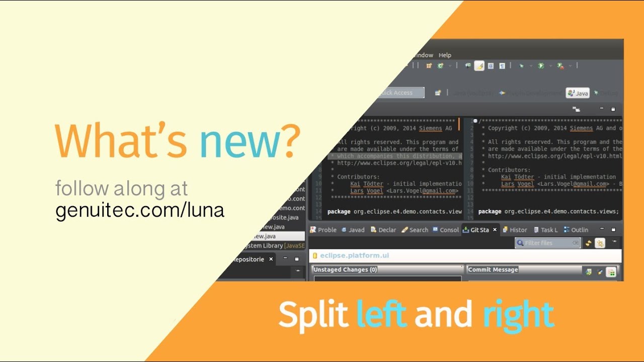Screen dimensions: 644x362
Task: Click the green Run toolbar icon
Action: pos(541,66)
